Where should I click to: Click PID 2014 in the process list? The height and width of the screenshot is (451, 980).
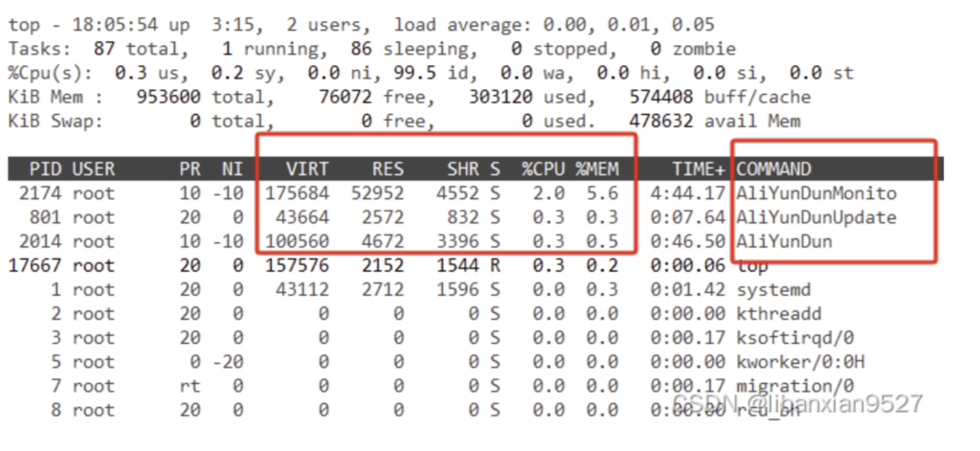click(x=40, y=241)
